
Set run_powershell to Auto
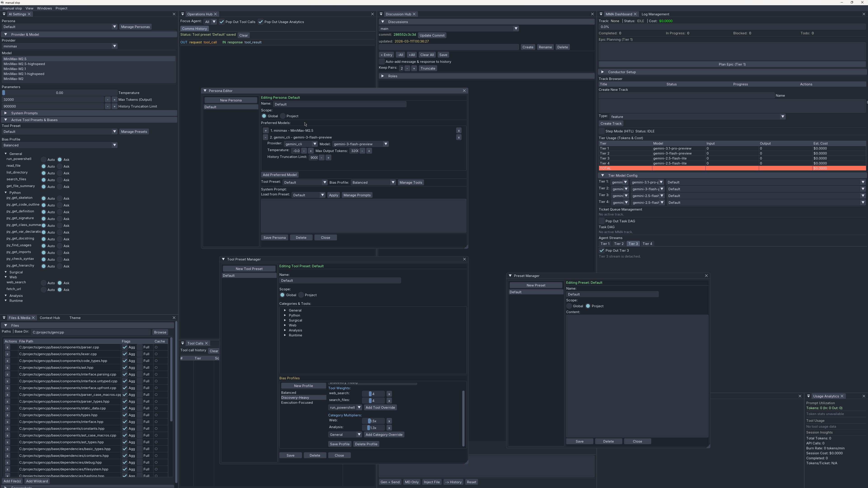coord(44,160)
